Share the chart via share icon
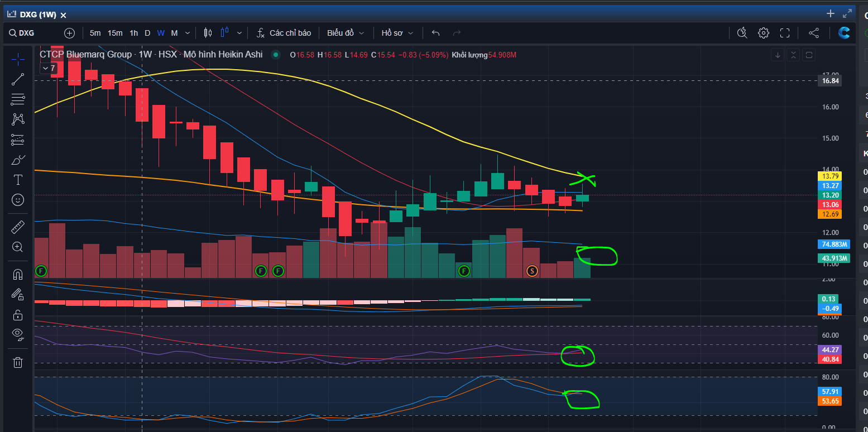 coord(814,33)
